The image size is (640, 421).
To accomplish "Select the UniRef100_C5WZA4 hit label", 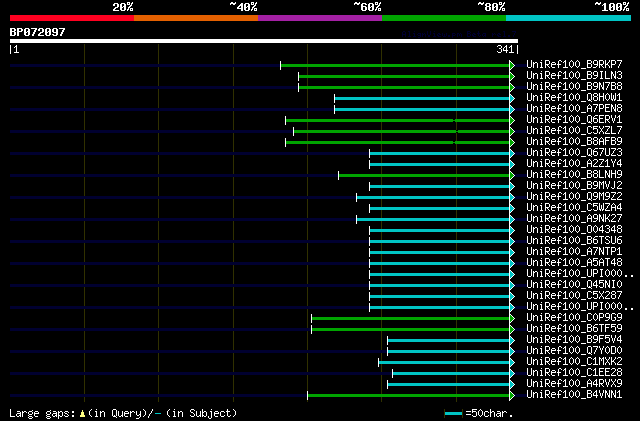I will (x=574, y=208).
